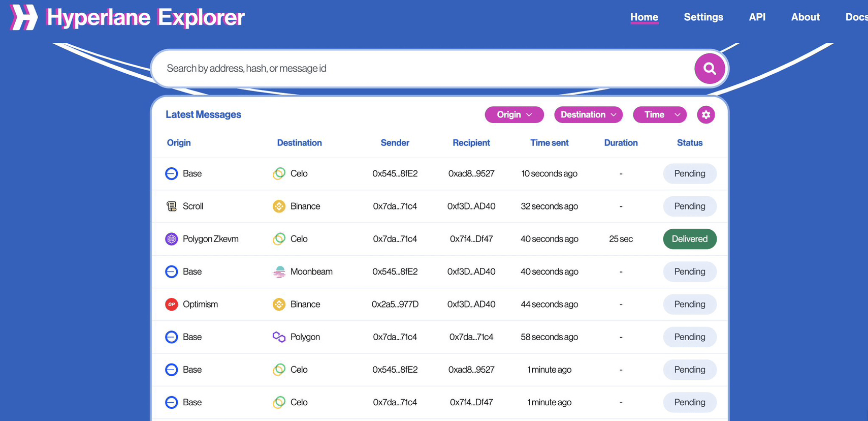868x421 pixels.
Task: Click the Base icon in the 10 seconds ago row
Action: 172,174
